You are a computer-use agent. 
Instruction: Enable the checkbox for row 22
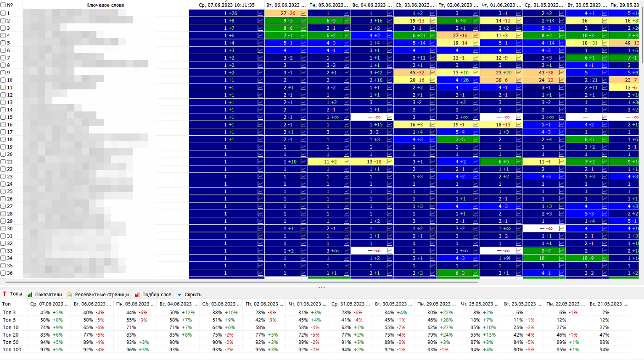3,169
